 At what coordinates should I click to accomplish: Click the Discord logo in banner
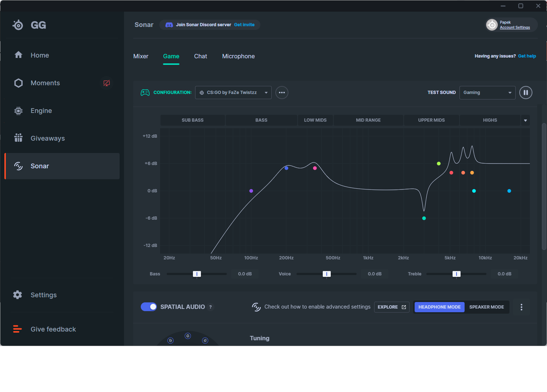[169, 25]
